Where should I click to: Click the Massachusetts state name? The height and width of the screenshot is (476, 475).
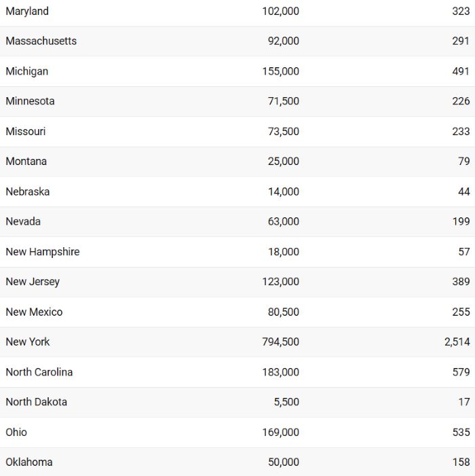point(41,41)
